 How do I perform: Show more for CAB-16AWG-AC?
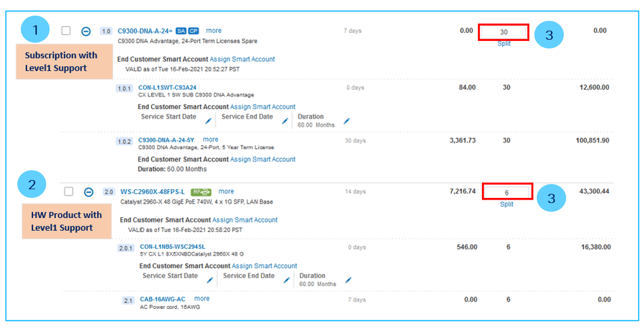[202, 299]
